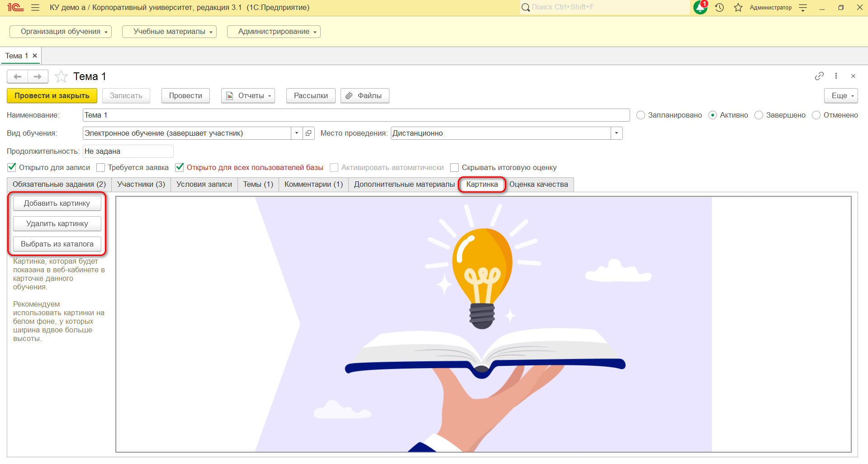Open the Учебные материалы menu
Image resolution: width=868 pixels, height=464 pixels.
coord(169,32)
